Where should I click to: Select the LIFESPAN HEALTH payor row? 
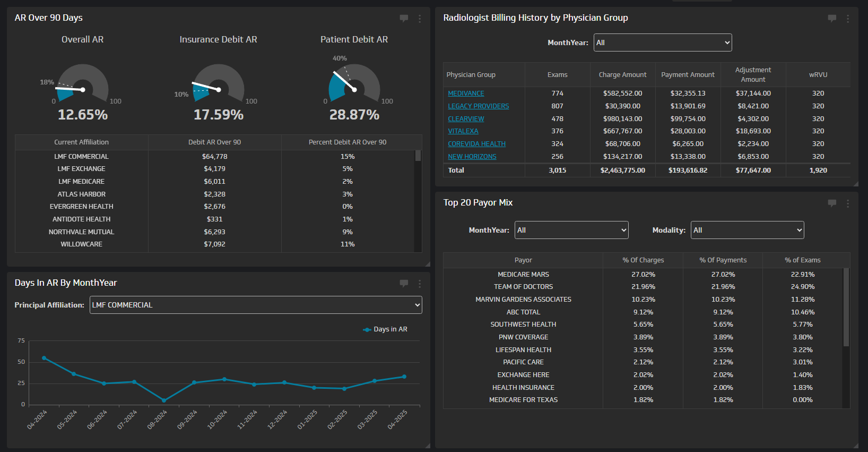point(643,350)
